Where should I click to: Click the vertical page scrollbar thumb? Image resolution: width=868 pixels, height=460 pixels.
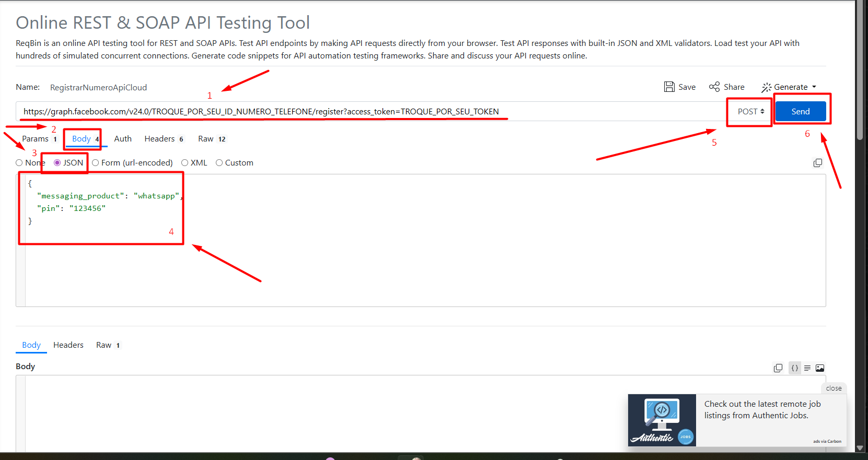point(860,70)
